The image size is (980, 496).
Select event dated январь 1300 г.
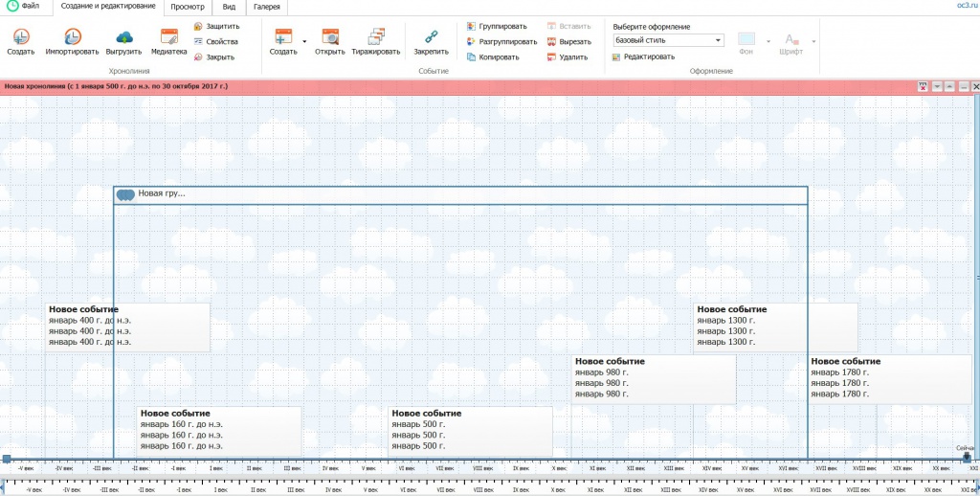pos(775,327)
